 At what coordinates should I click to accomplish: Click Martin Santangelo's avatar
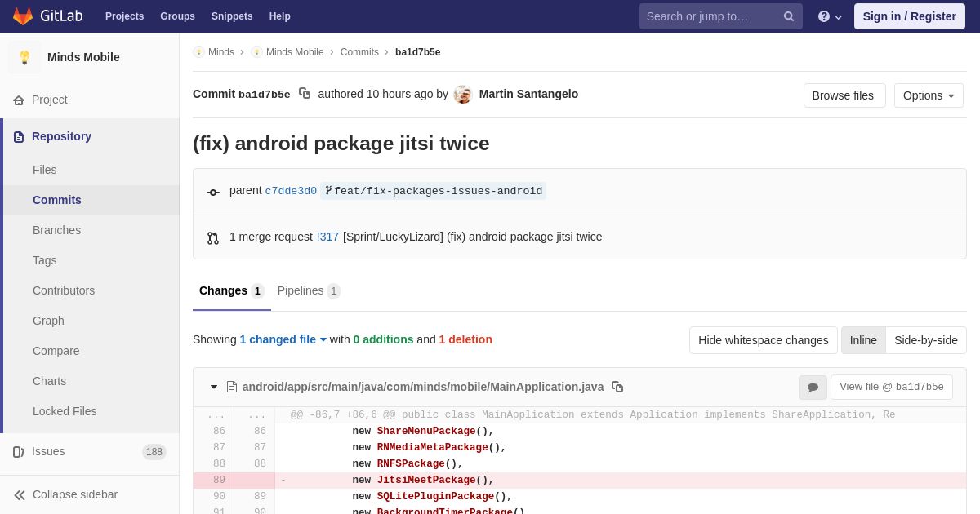463,95
